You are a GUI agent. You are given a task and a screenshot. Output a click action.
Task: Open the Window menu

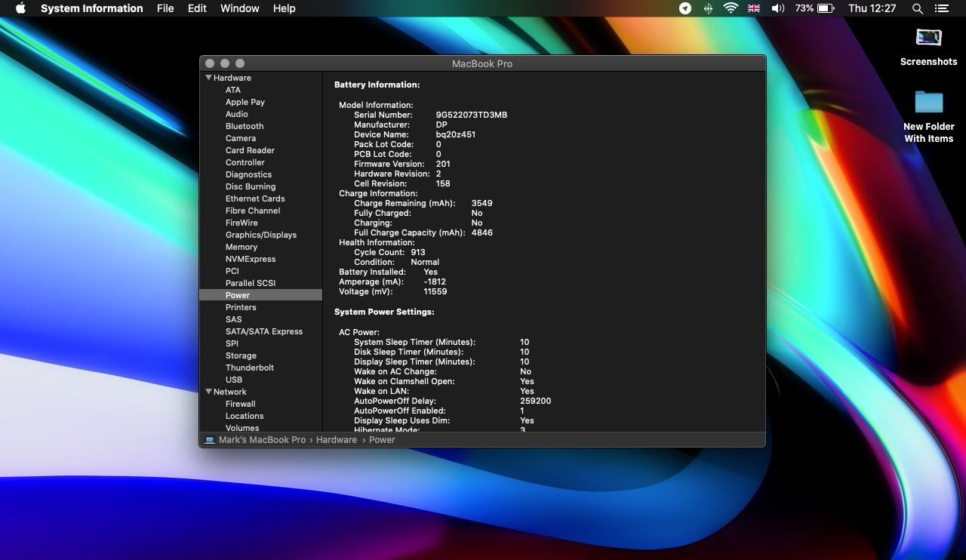pos(240,8)
